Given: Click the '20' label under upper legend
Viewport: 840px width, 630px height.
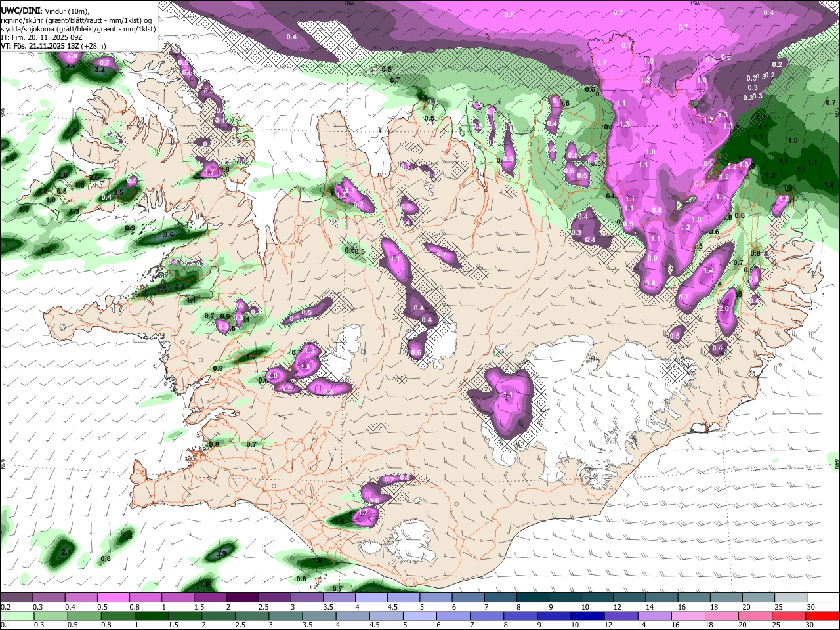Looking at the screenshot, I should [x=746, y=607].
